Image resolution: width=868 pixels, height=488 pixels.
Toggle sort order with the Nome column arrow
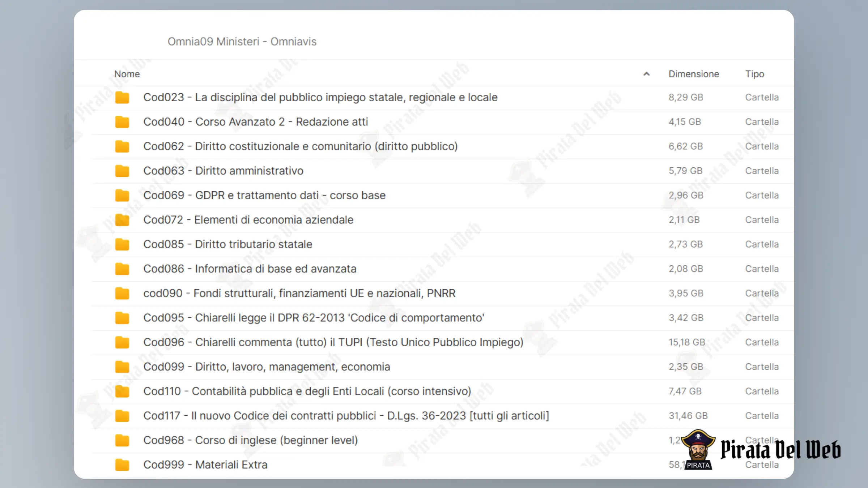pos(647,74)
